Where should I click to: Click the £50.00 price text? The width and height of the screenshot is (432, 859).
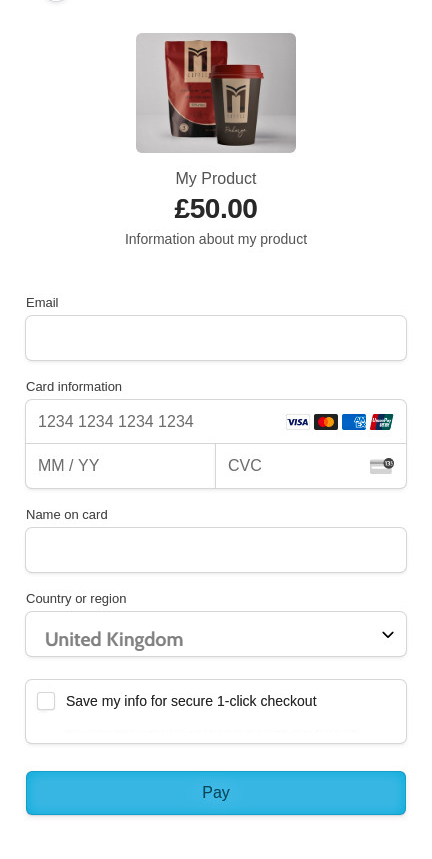click(216, 209)
